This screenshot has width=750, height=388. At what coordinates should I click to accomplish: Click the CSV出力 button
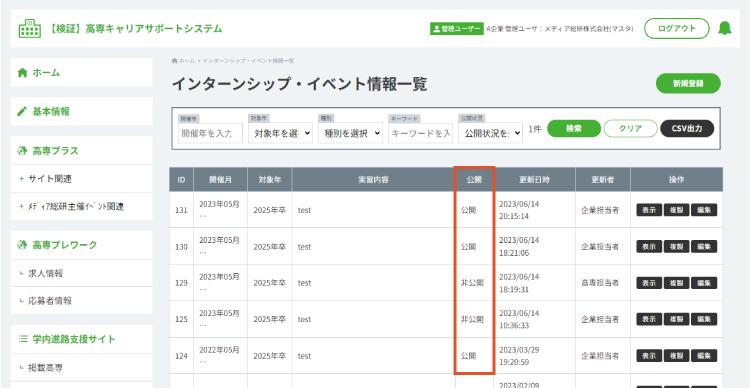pos(687,129)
